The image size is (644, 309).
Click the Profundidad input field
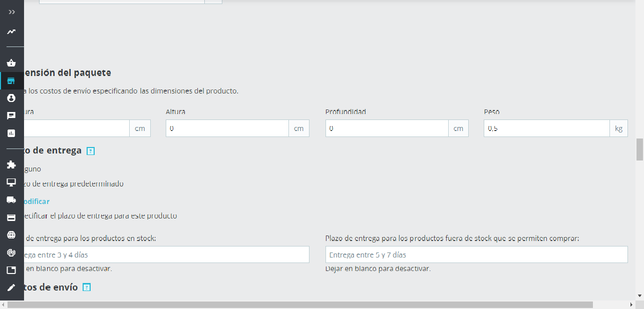(387, 128)
